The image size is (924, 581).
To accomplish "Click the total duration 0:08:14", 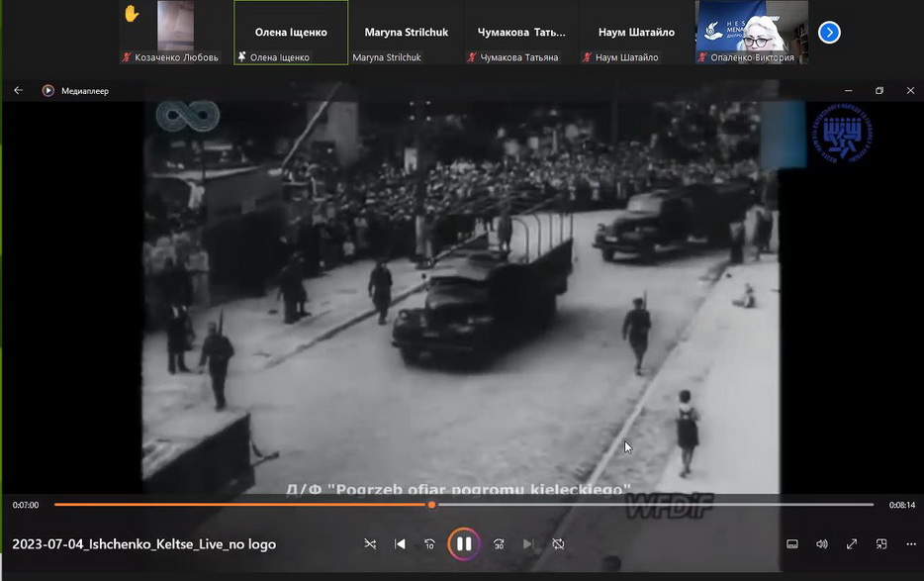I will [902, 505].
